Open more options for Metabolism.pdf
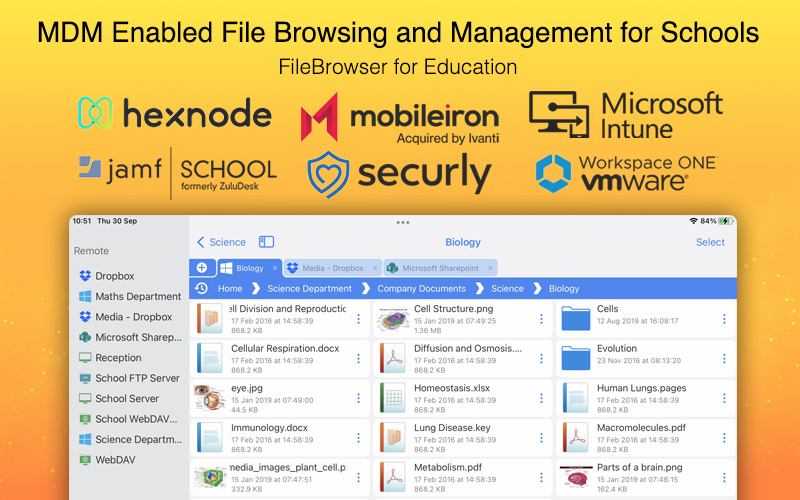The width and height of the screenshot is (800, 500). pos(541,478)
